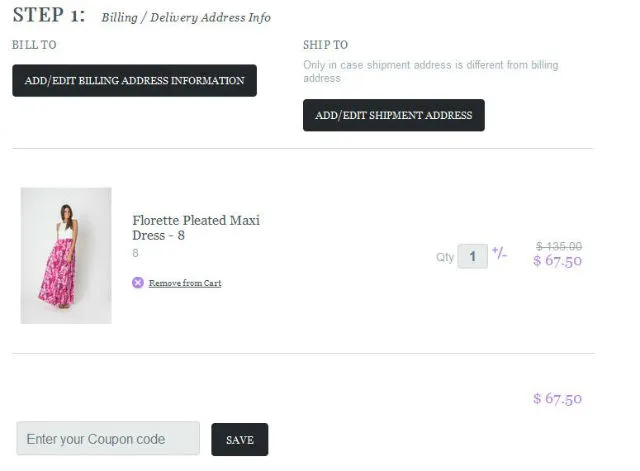This screenshot has height=471, width=640.
Task: Click the minus sign to decrease quantity
Action: tap(504, 256)
